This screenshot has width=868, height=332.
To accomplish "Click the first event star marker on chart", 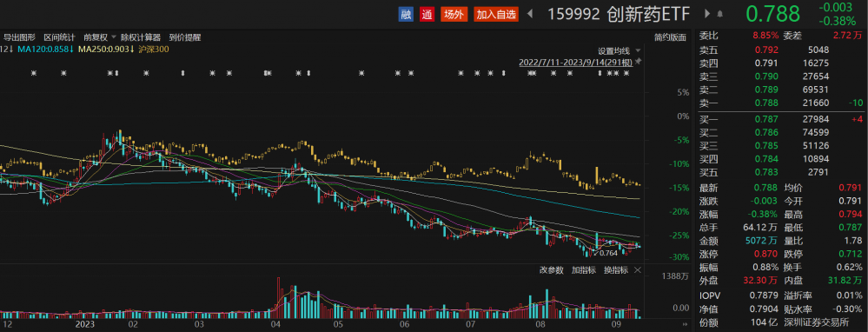I will click(x=34, y=73).
